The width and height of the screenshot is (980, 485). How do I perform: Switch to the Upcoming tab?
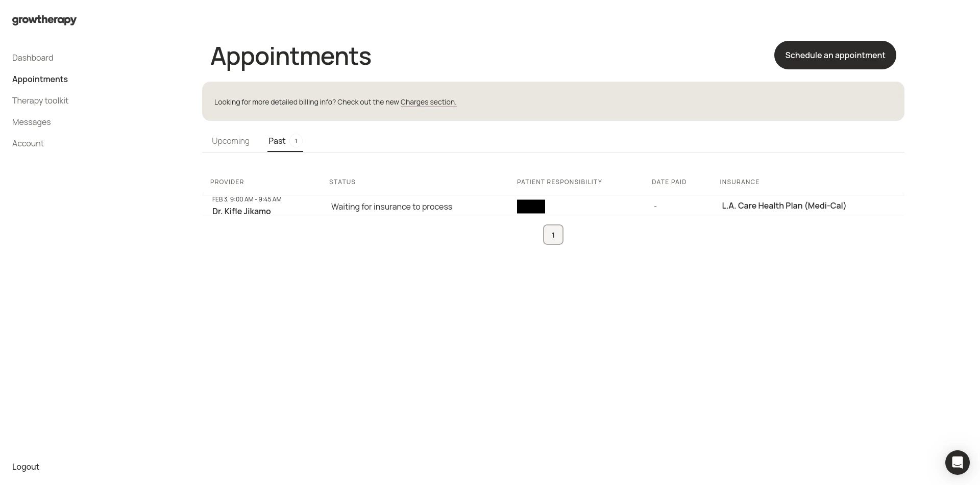click(x=231, y=141)
